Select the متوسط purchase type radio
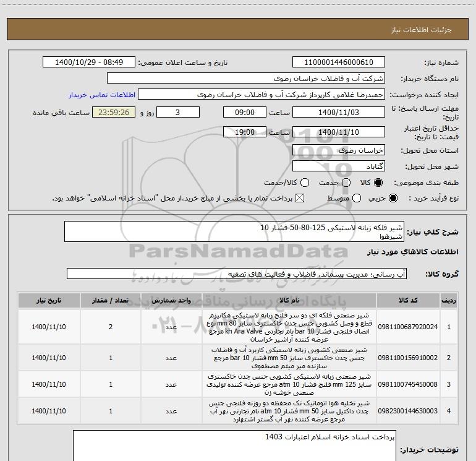This screenshot has width=476, height=461. (357, 199)
